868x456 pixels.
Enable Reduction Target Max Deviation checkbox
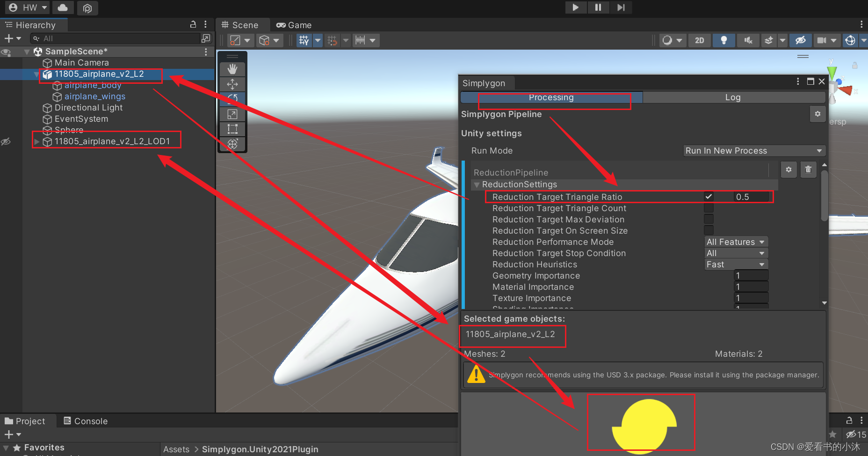coord(709,220)
